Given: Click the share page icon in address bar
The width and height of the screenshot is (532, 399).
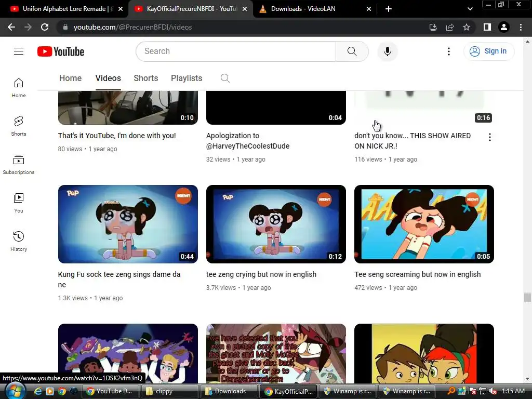Looking at the screenshot, I should [x=450, y=27].
